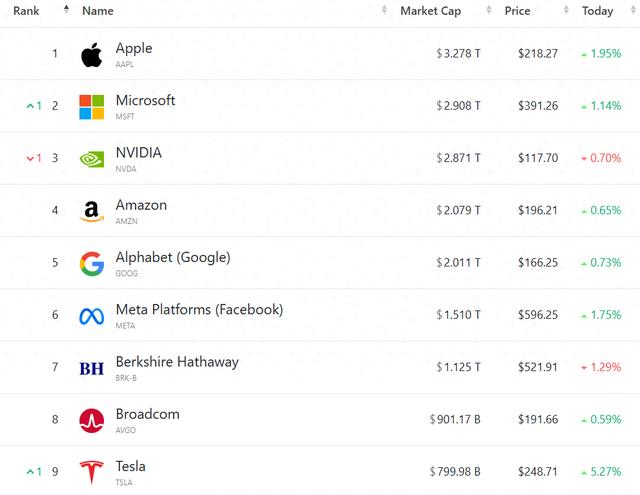Open the Meta Platforms (Facebook) link
This screenshot has width=640, height=495.
[x=199, y=310]
